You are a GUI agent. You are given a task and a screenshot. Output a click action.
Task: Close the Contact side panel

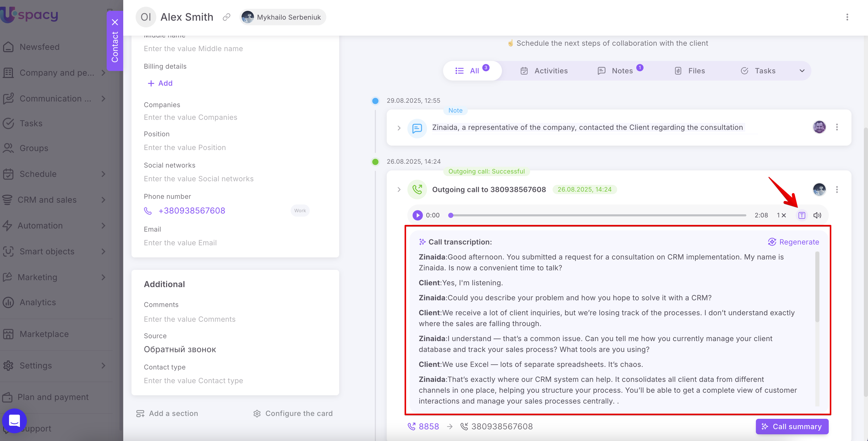point(115,22)
